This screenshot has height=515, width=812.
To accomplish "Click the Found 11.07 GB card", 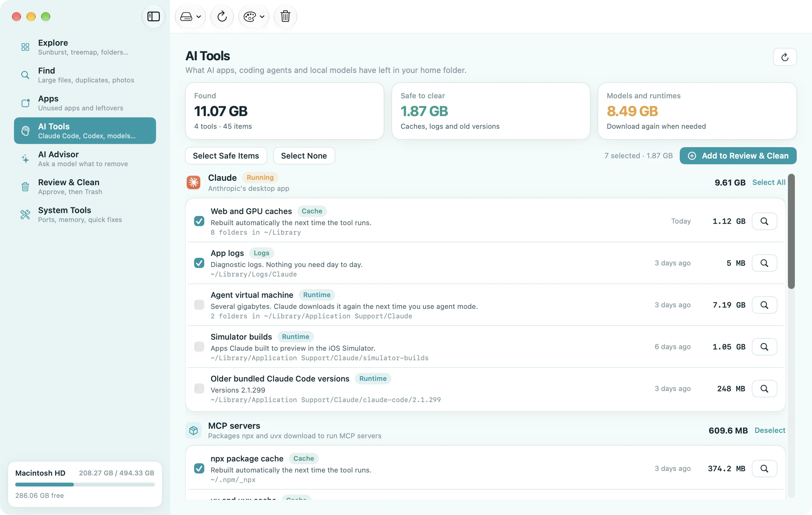I will click(285, 111).
